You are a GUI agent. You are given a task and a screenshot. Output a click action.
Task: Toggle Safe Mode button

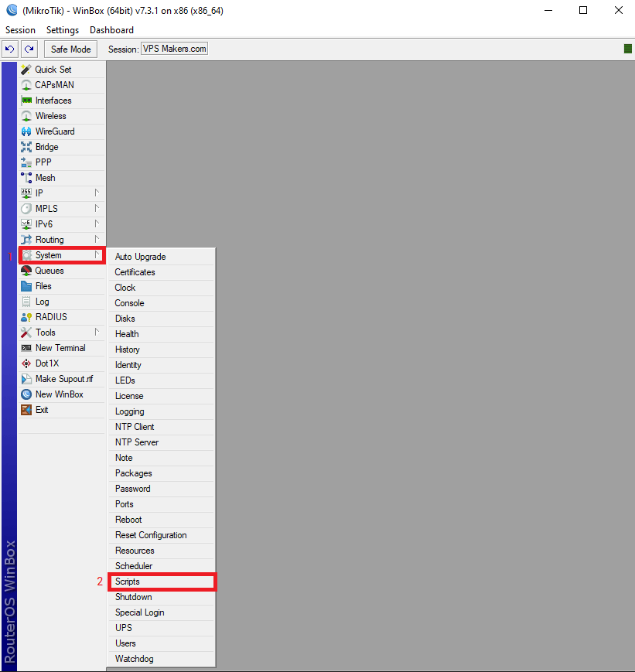click(70, 49)
